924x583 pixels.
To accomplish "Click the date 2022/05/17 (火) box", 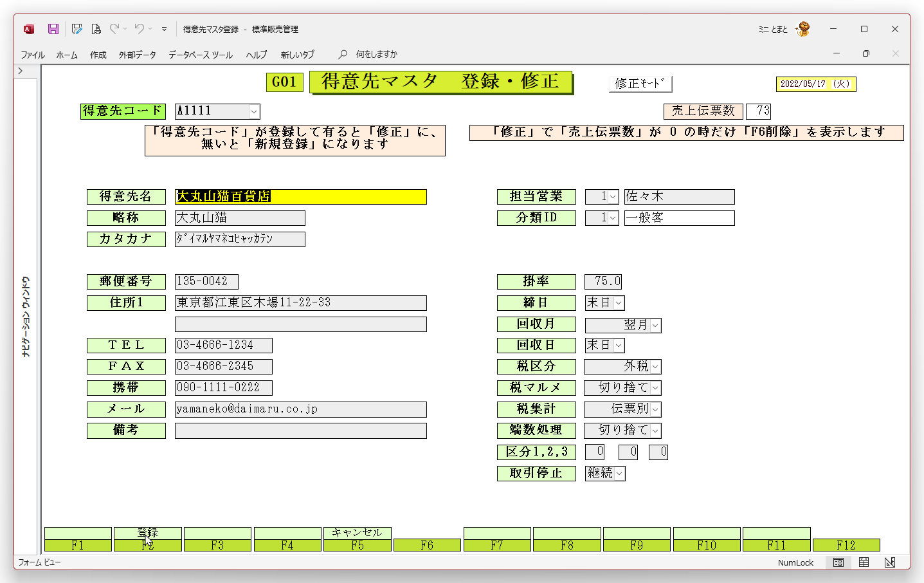I will [x=816, y=84].
